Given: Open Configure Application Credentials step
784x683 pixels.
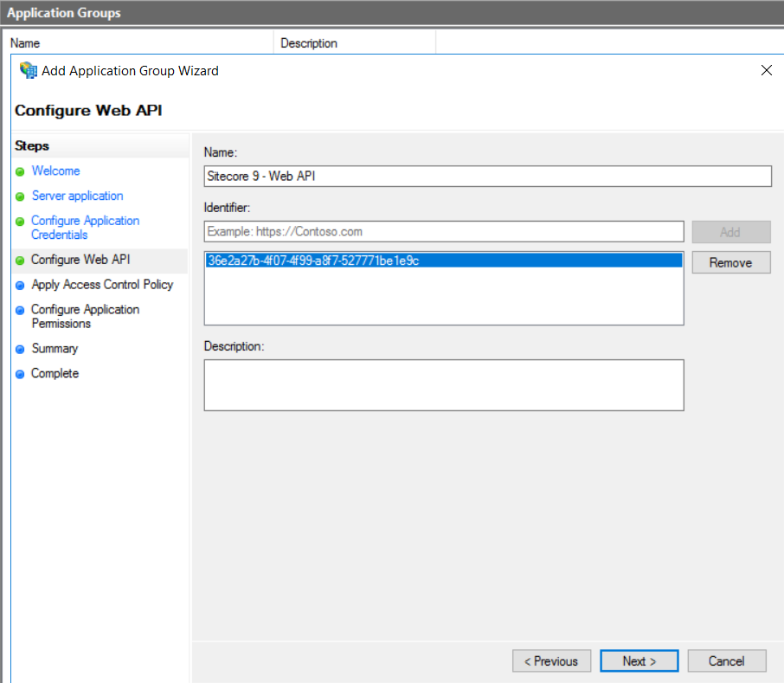Looking at the screenshot, I should pos(85,228).
